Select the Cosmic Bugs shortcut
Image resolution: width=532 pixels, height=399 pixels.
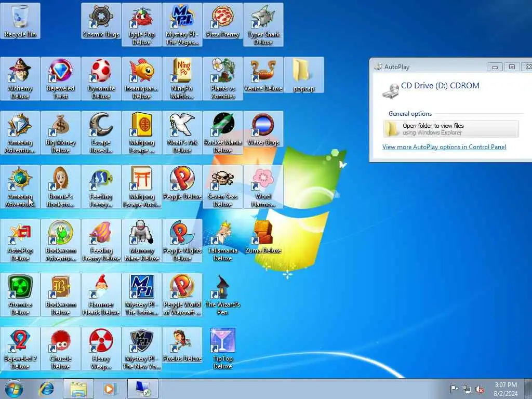(101, 21)
